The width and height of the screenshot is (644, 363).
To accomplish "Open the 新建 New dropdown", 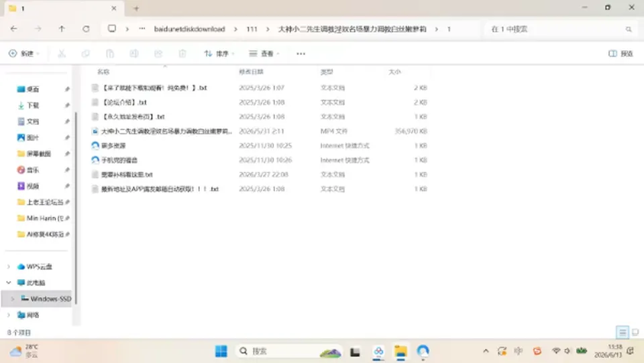I will point(24,54).
